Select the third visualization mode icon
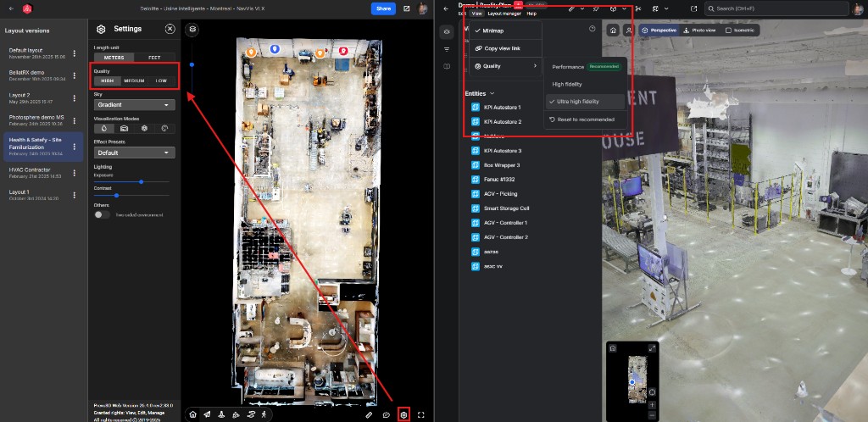868x422 pixels. [144, 128]
